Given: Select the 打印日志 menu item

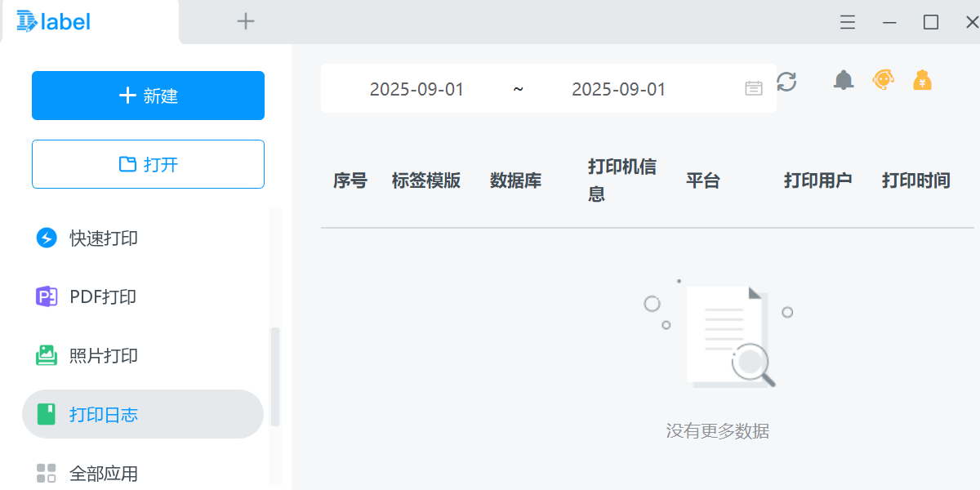Looking at the screenshot, I should point(143,414).
